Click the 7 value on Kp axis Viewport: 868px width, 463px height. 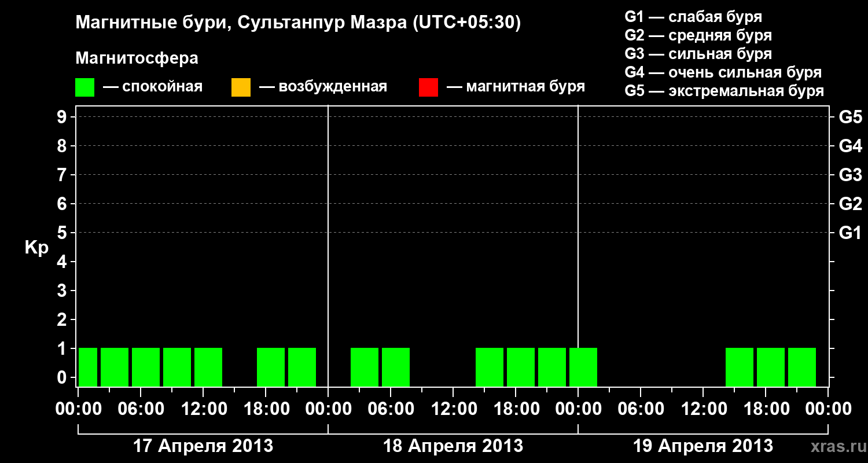tap(63, 175)
